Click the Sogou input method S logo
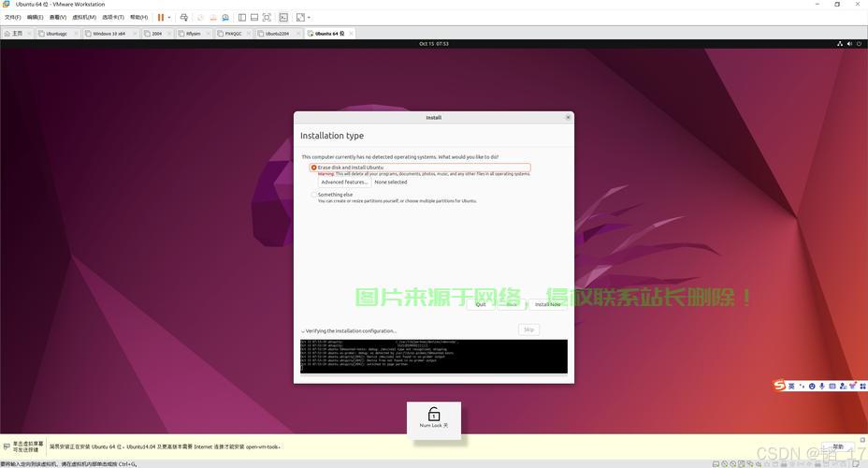 (779, 386)
